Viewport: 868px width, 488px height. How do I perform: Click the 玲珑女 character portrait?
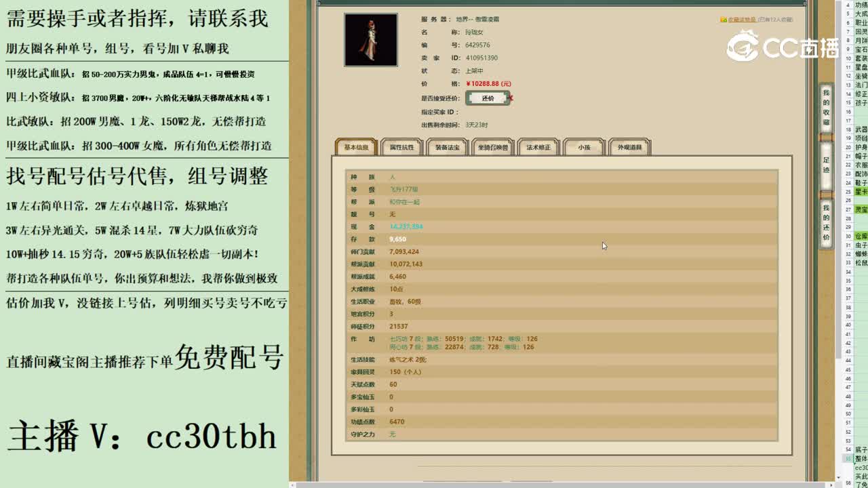click(x=371, y=39)
